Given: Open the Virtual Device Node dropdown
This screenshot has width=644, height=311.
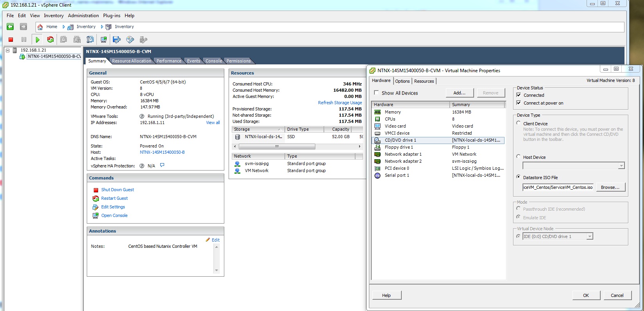Looking at the screenshot, I should pos(590,236).
